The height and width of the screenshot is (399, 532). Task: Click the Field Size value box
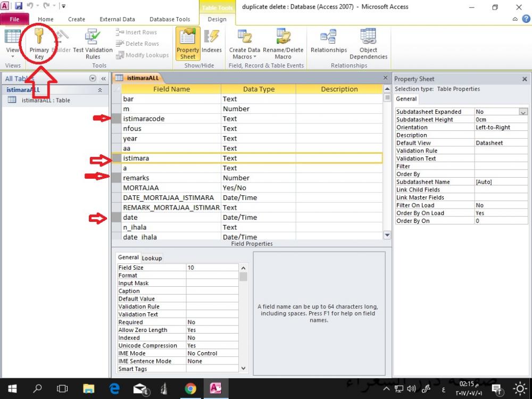(212, 268)
